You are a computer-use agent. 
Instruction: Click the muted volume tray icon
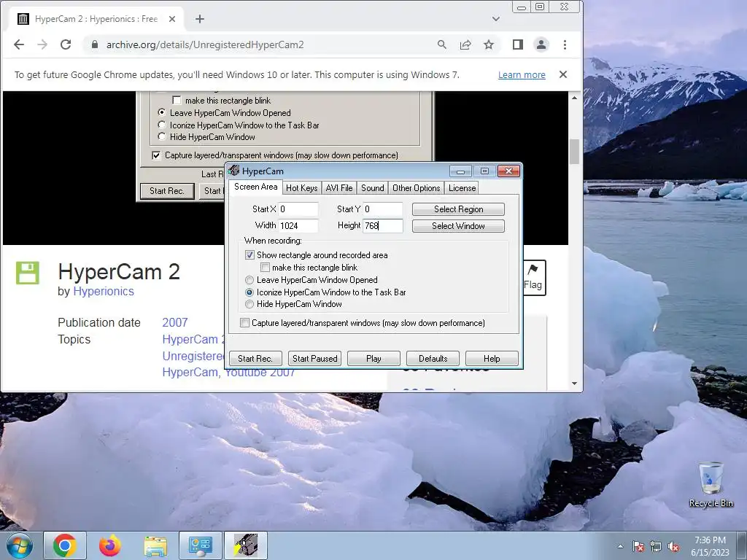point(673,546)
